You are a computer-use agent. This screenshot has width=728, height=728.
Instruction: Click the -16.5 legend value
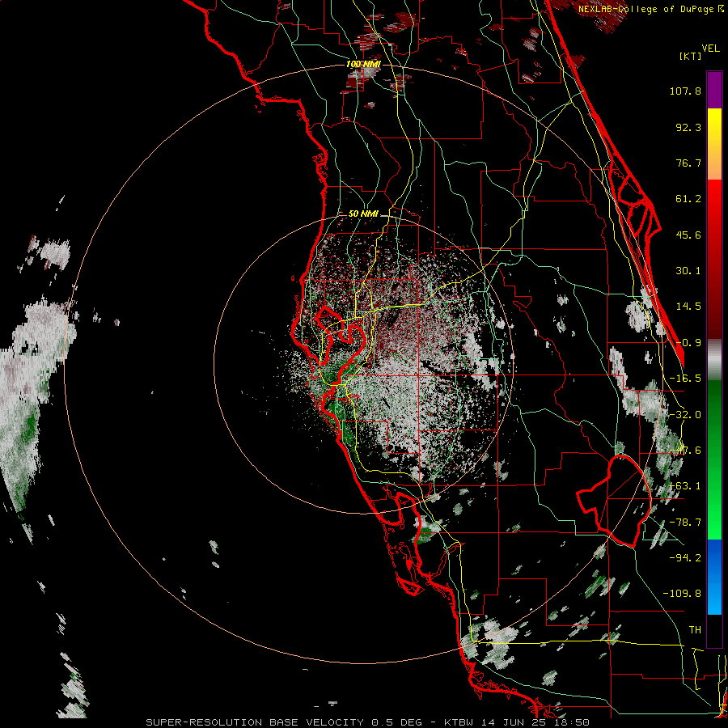(685, 379)
